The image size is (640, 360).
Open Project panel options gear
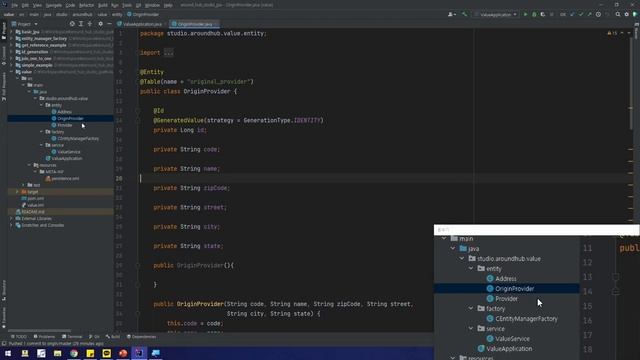pyautogui.click(x=100, y=24)
